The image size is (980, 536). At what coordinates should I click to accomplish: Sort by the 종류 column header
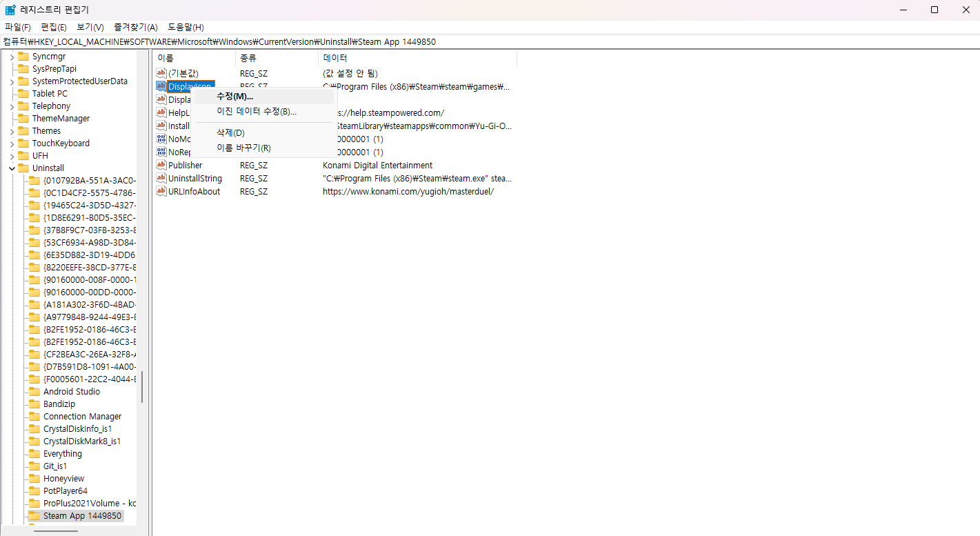point(277,58)
